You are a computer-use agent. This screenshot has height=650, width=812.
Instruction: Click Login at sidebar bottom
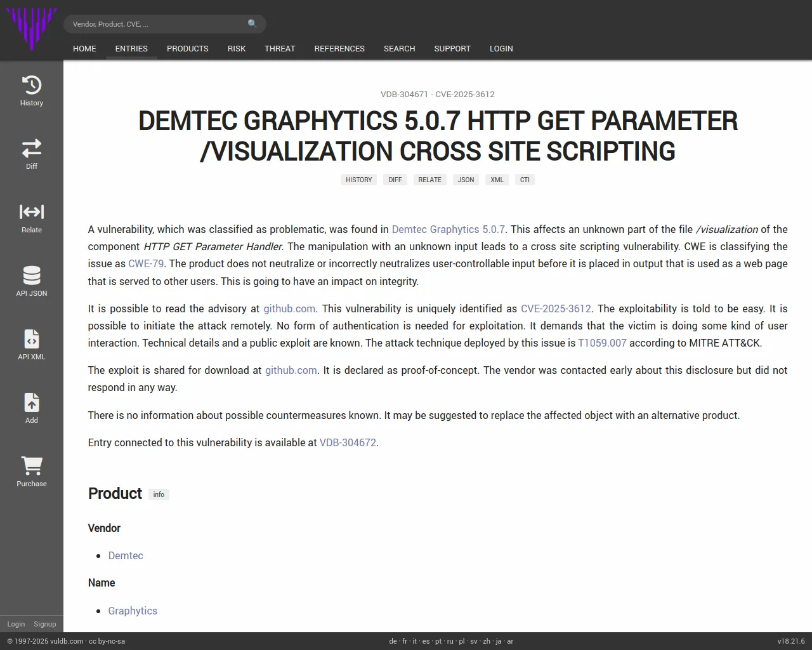pos(16,624)
